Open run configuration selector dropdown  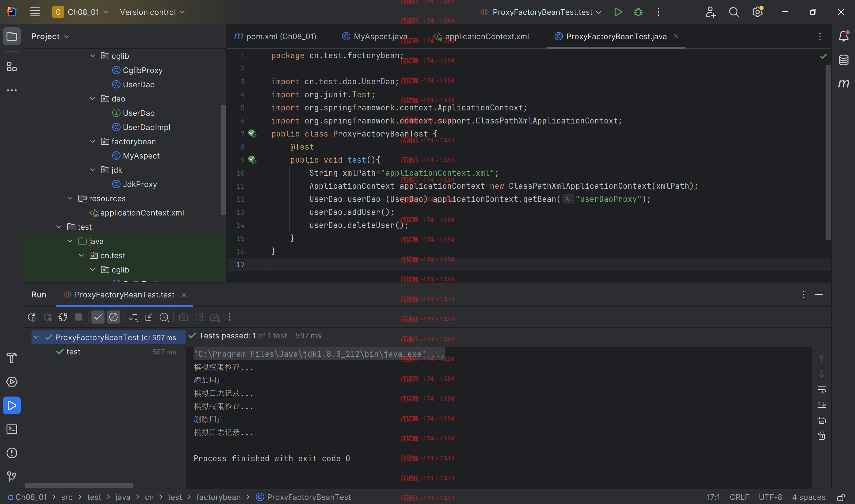(x=541, y=12)
